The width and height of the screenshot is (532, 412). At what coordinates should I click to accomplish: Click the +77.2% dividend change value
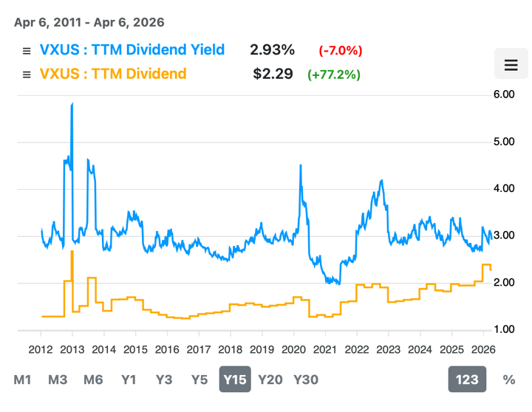pos(334,75)
